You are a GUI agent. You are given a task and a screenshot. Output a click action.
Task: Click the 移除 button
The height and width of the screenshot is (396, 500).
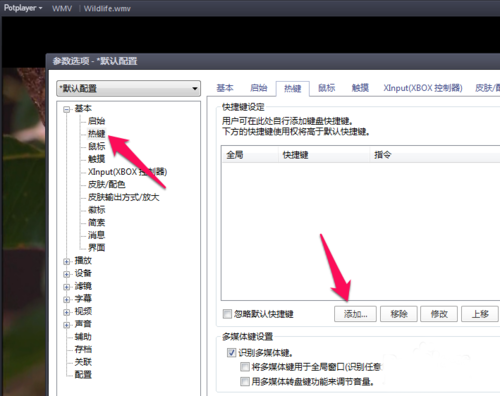pyautogui.click(x=399, y=314)
